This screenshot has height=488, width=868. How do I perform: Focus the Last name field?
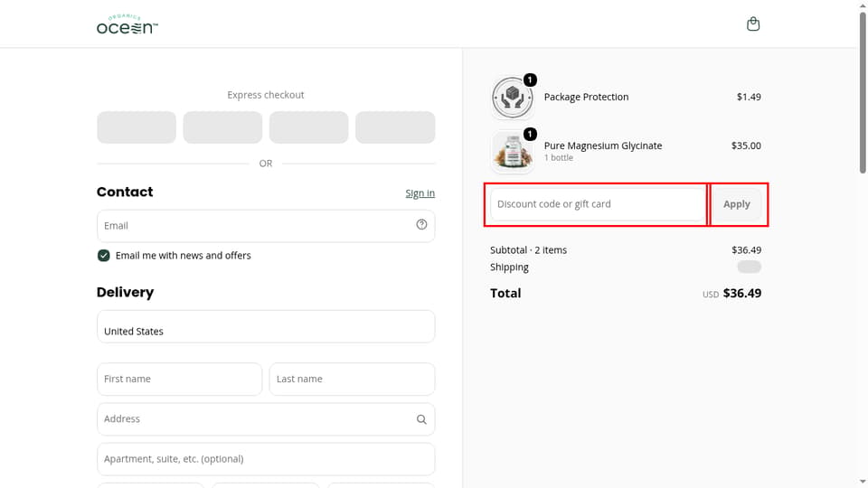352,379
